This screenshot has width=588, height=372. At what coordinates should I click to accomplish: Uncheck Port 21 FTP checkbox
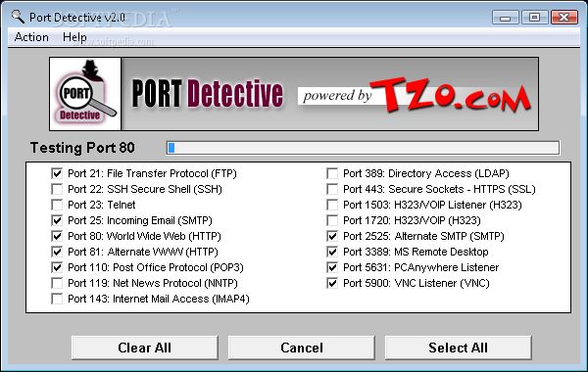point(57,173)
